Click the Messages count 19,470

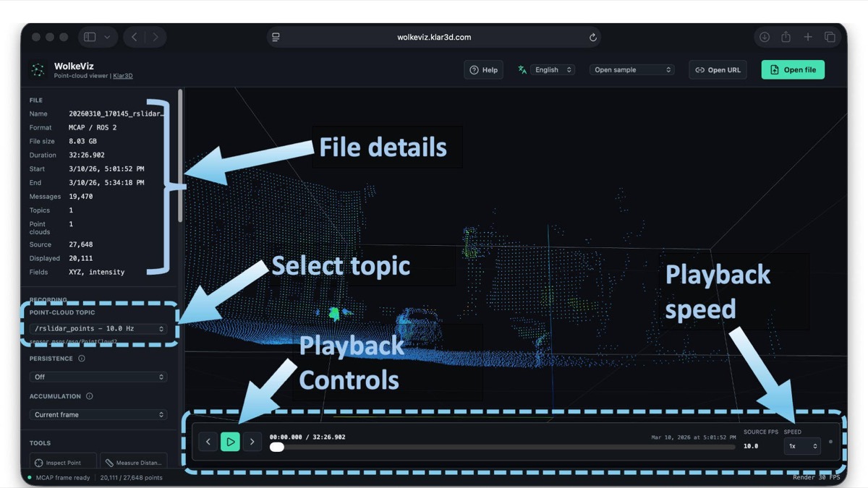81,196
